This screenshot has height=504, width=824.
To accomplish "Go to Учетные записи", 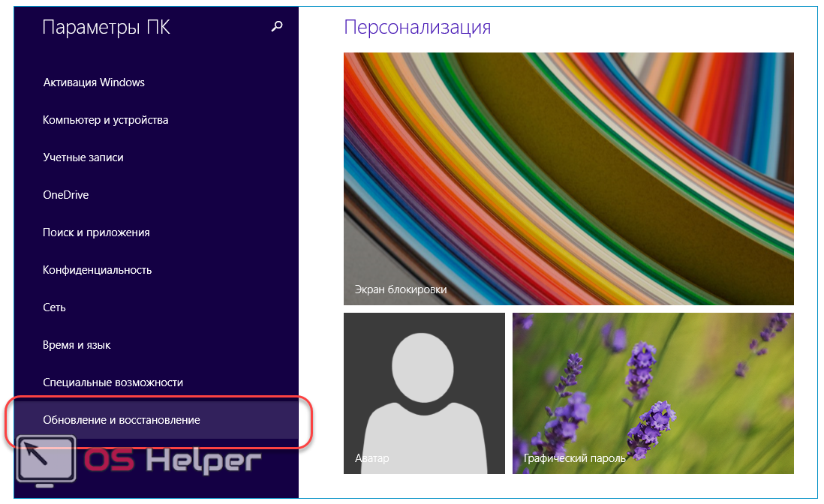I will click(x=83, y=157).
